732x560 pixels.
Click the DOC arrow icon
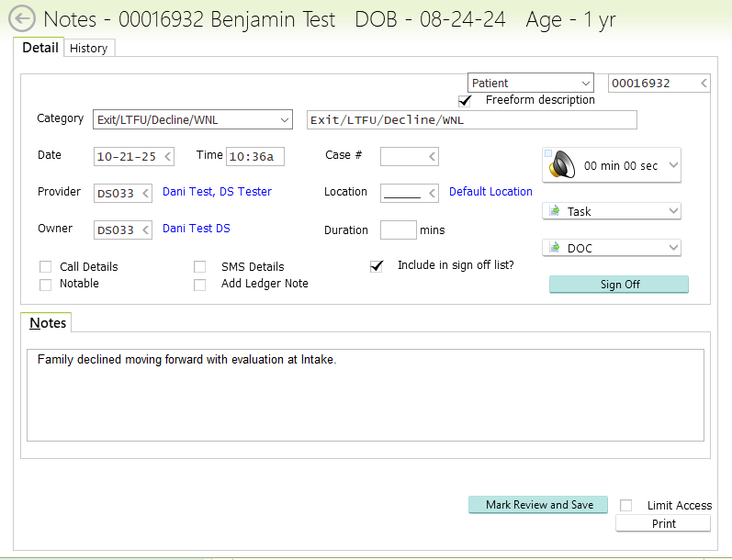pyautogui.click(x=554, y=248)
